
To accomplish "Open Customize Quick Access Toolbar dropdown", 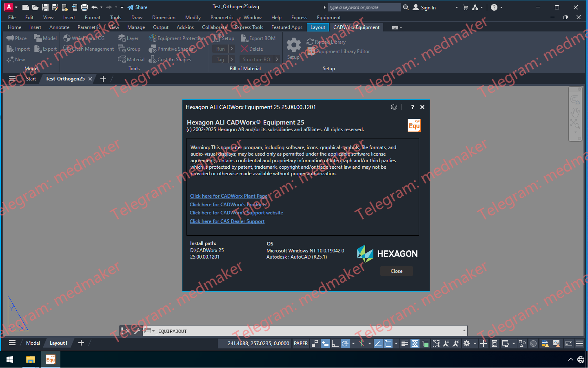I will tap(122, 7).
